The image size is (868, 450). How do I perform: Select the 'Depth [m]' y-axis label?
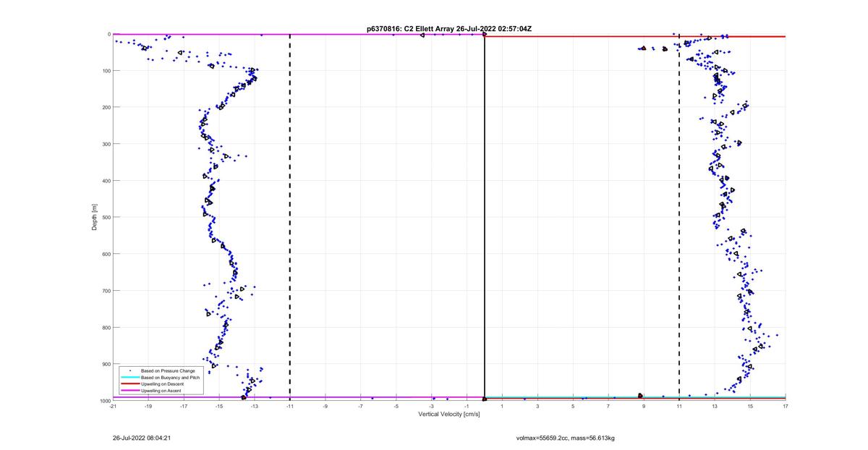(x=94, y=217)
